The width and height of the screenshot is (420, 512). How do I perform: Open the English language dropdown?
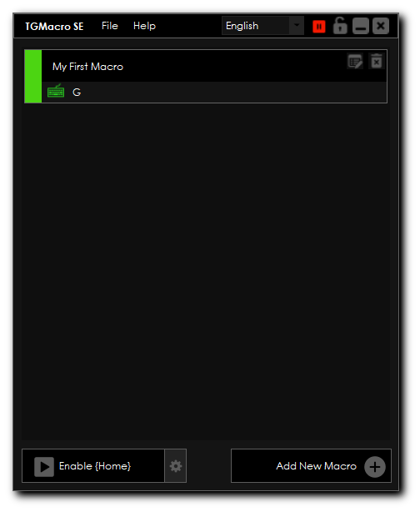pyautogui.click(x=262, y=26)
